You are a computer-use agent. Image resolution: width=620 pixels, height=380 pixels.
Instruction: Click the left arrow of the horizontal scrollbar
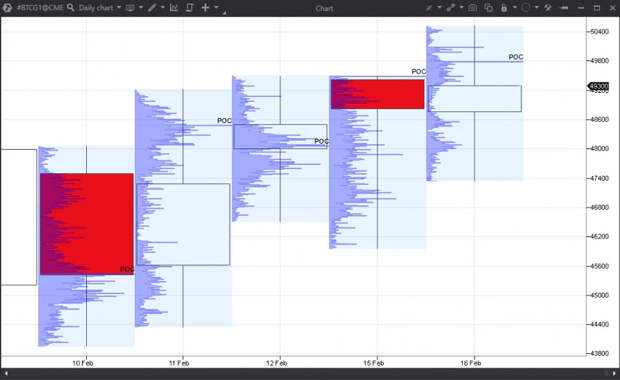point(6,373)
